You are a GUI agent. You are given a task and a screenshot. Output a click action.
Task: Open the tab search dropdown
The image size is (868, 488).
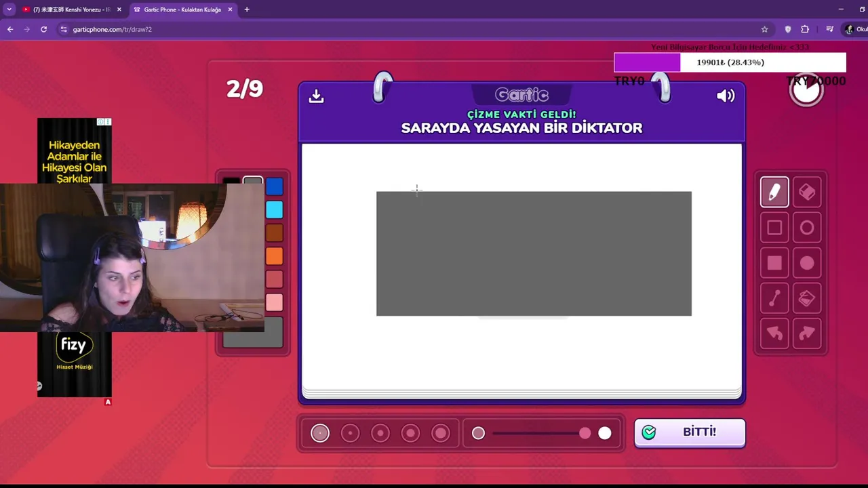[x=9, y=9]
